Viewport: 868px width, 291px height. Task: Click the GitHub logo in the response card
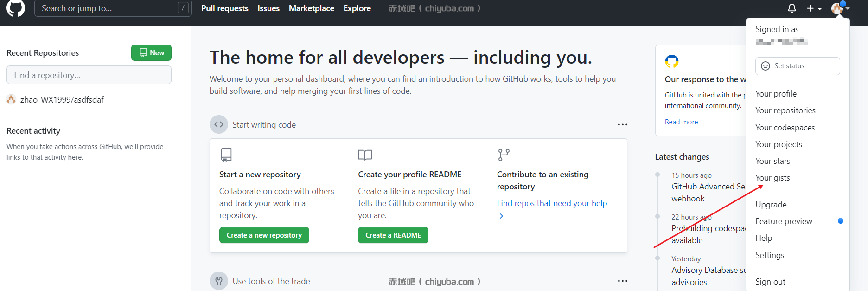point(672,61)
